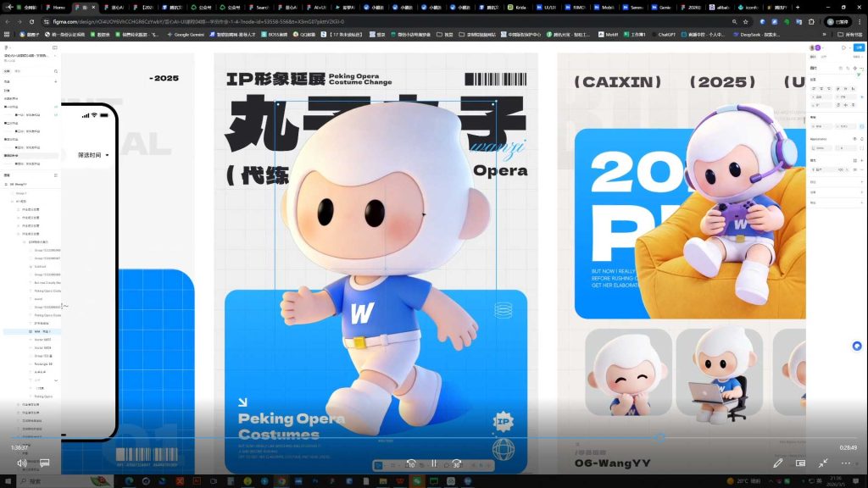Viewport: 868px width, 488px height.
Task: Open the DeepSeek bookmark
Action: 756,34
